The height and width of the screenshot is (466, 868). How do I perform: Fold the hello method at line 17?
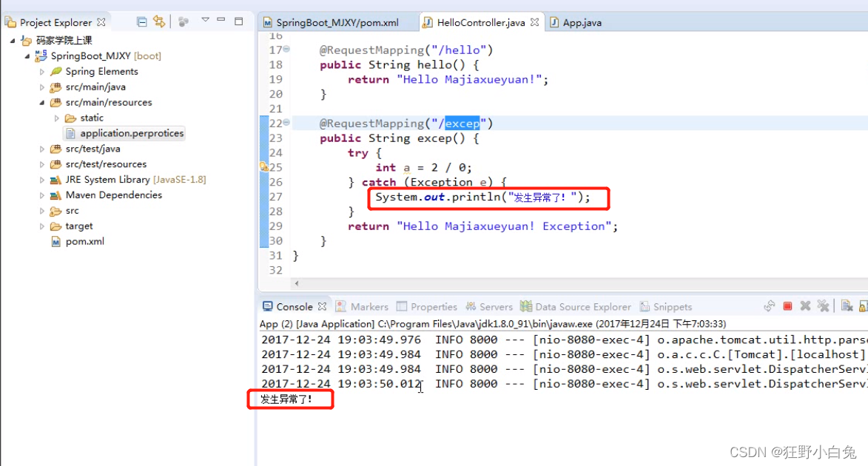[x=286, y=50]
